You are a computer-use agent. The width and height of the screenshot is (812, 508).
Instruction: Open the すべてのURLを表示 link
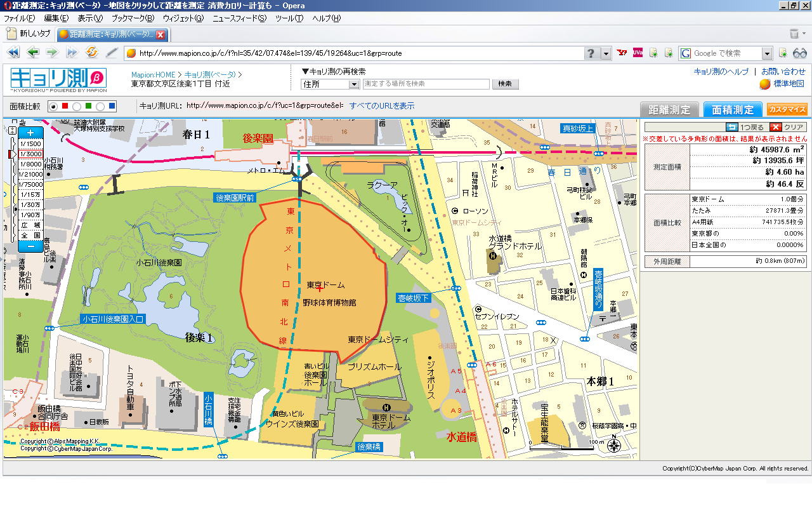(x=382, y=105)
